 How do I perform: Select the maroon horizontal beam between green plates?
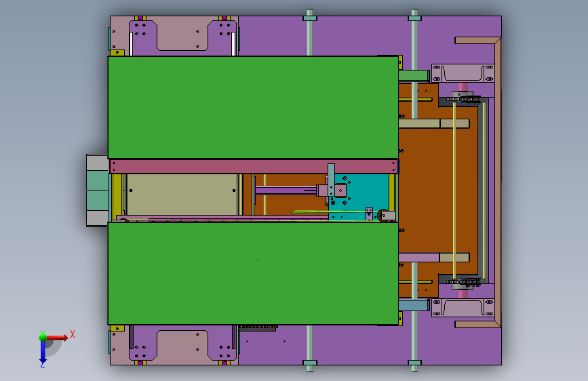tap(254, 166)
